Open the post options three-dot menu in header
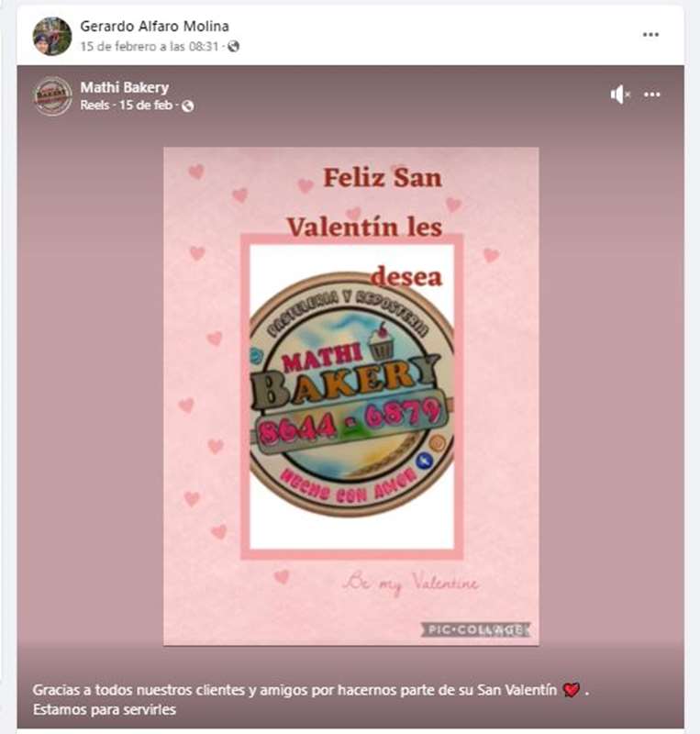The width and height of the screenshot is (700, 734). coord(650,35)
